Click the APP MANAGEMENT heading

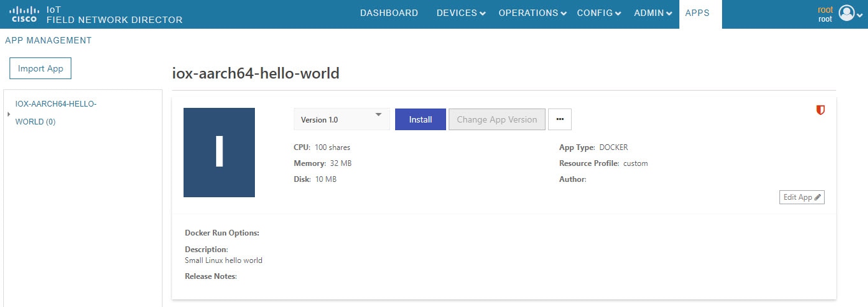(48, 40)
